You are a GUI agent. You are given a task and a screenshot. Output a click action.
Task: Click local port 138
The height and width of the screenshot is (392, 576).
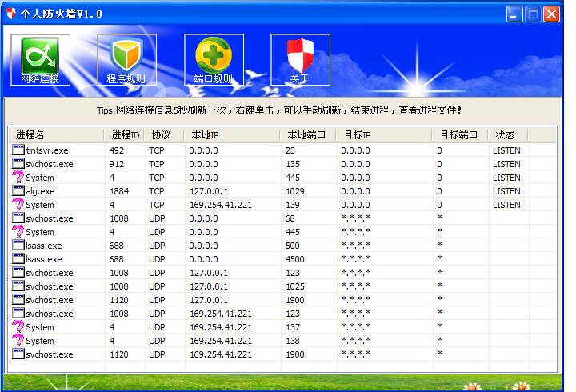(293, 341)
